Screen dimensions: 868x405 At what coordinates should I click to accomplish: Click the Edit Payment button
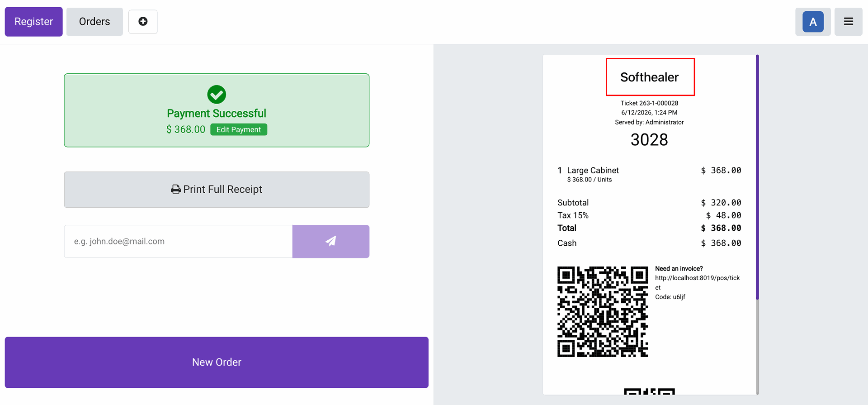(x=239, y=129)
